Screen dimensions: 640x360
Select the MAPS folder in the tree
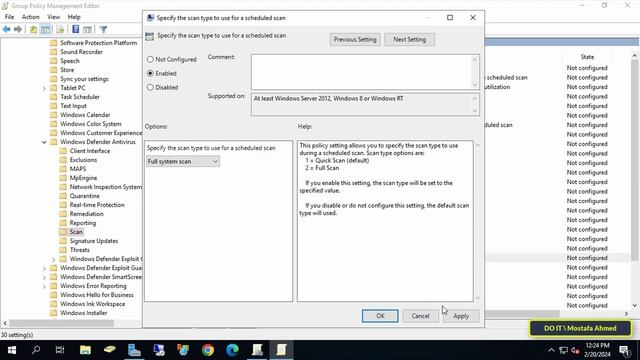(x=78, y=169)
